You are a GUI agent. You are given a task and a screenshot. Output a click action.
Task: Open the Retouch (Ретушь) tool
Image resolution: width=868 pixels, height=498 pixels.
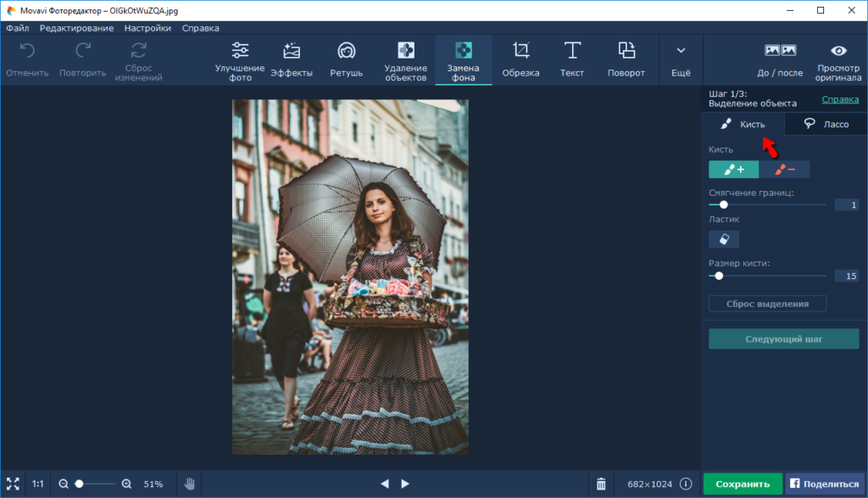click(346, 59)
